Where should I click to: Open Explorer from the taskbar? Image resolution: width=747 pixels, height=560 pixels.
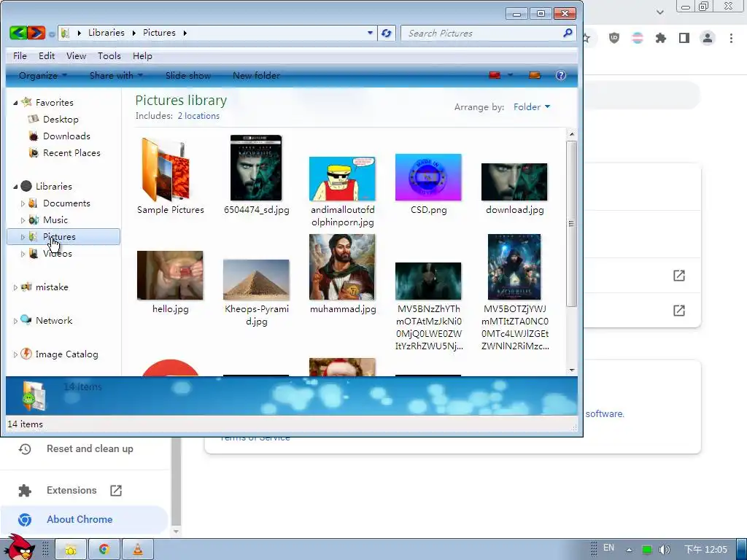coord(71,550)
